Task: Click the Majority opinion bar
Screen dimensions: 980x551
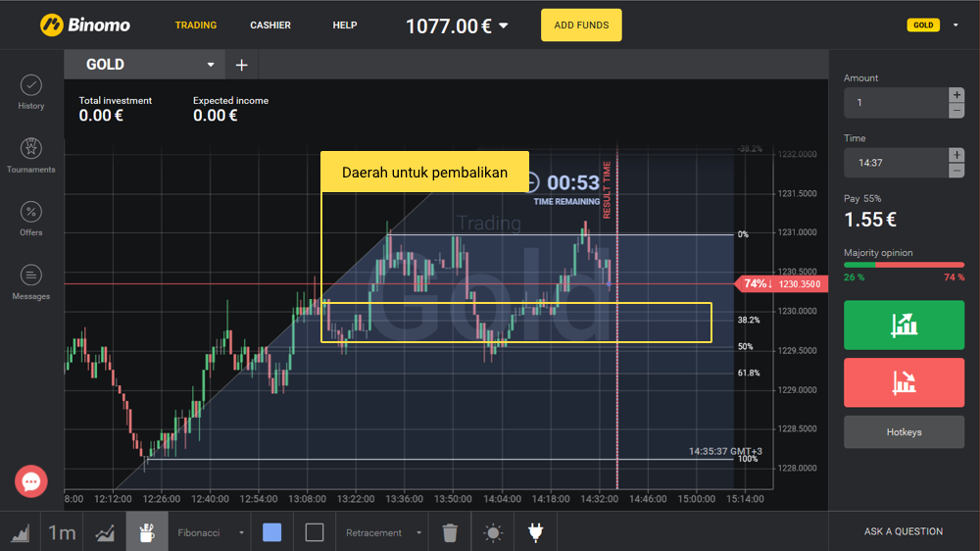Action: click(904, 265)
